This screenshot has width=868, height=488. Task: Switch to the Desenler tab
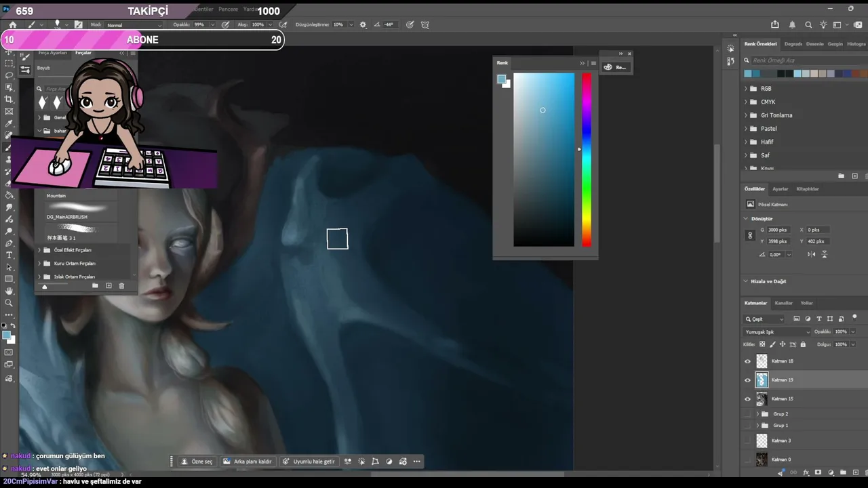coord(815,44)
